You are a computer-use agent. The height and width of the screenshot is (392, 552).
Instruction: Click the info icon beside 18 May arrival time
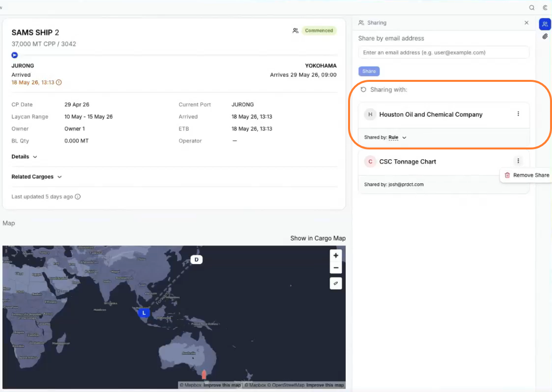59,82
